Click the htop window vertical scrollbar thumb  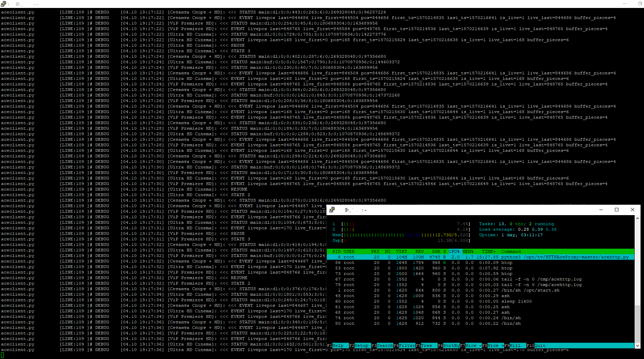tap(637, 324)
